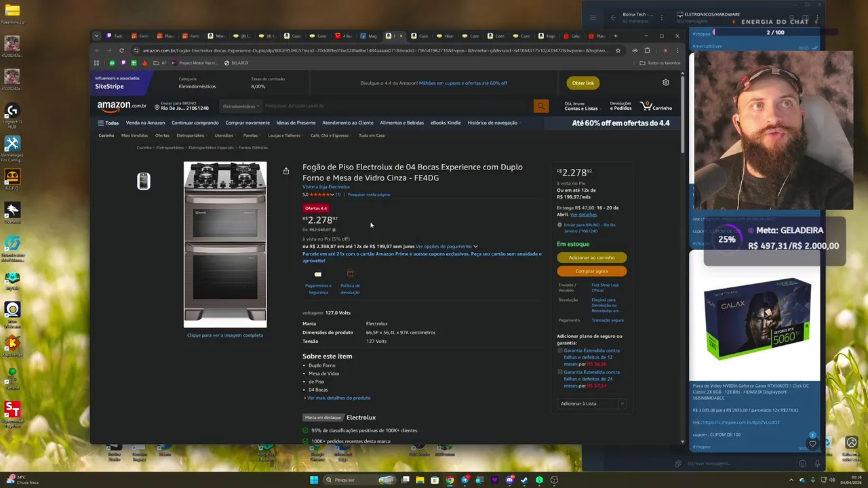Switch to the Twitch browser tab
Image resolution: width=868 pixels, height=488 pixels.
click(x=114, y=36)
